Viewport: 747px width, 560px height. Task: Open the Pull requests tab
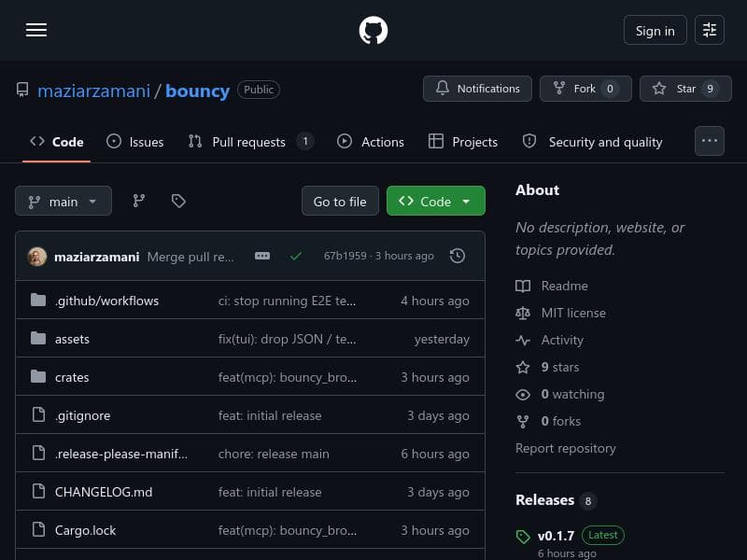pos(251,142)
